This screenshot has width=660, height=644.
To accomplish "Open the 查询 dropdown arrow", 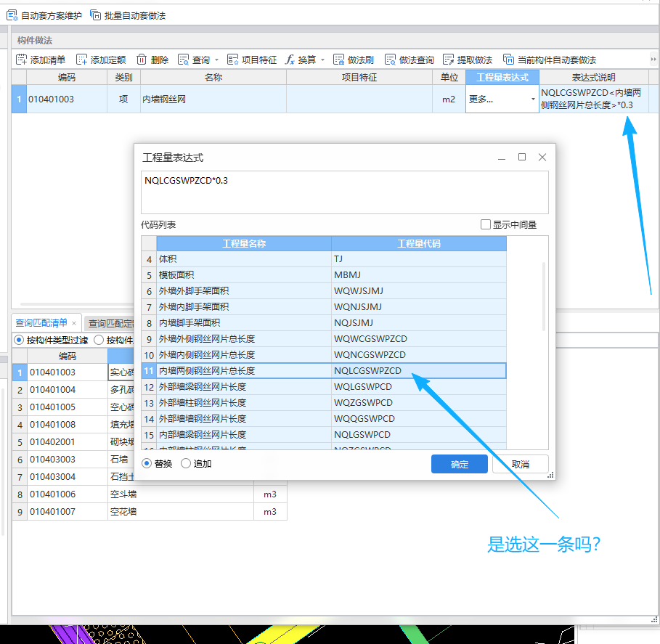I will coord(217,60).
